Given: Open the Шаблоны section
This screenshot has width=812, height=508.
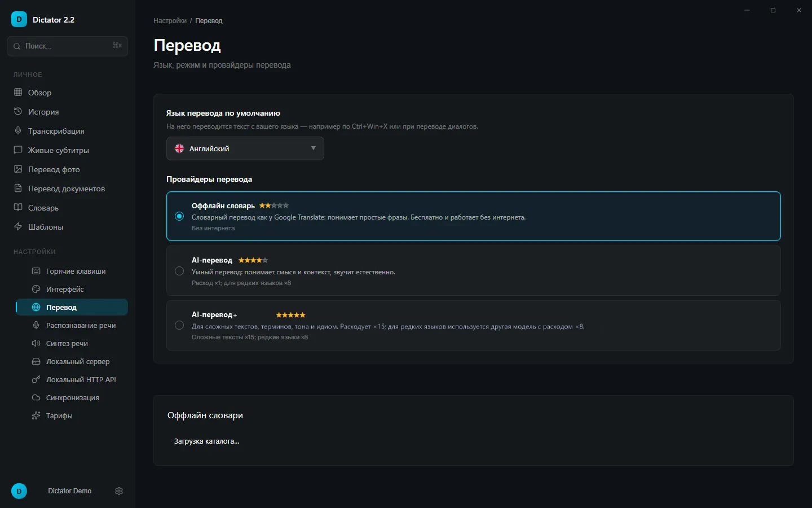Looking at the screenshot, I should click(x=68, y=226).
